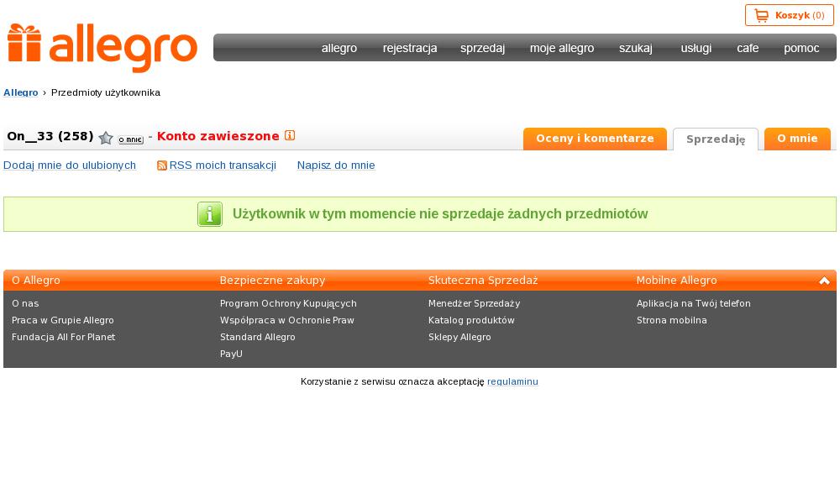
Task: Click 'Katalog produktów' footer link
Action: (x=471, y=320)
